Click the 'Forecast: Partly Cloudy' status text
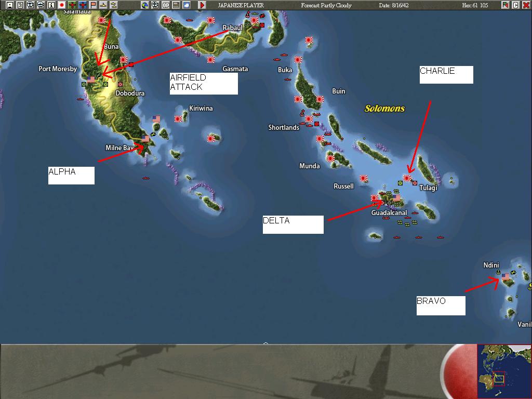The height and width of the screenshot is (399, 532). coord(326,5)
